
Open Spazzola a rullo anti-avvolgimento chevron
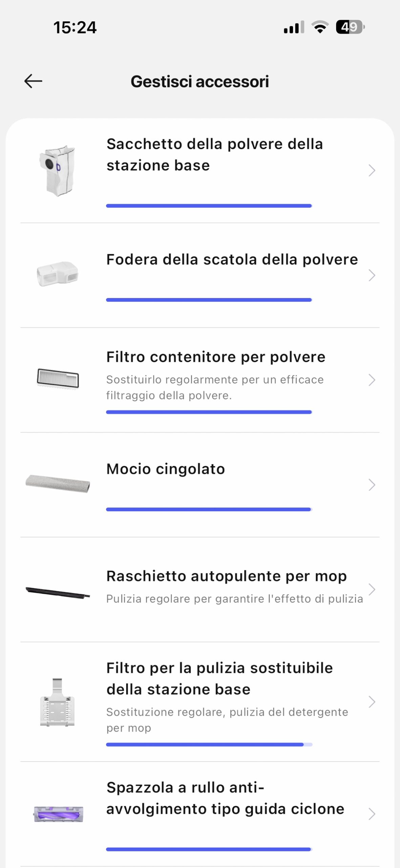coord(372,814)
